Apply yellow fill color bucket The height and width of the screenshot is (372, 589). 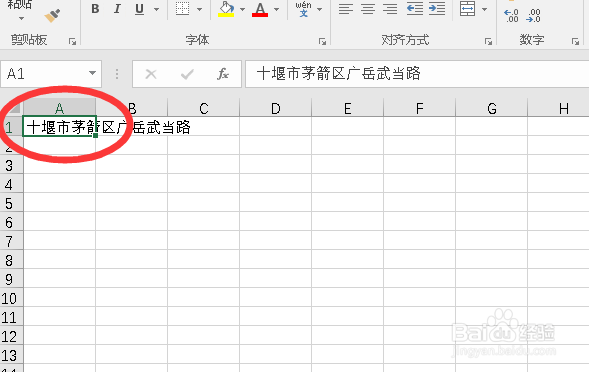pyautogui.click(x=227, y=9)
